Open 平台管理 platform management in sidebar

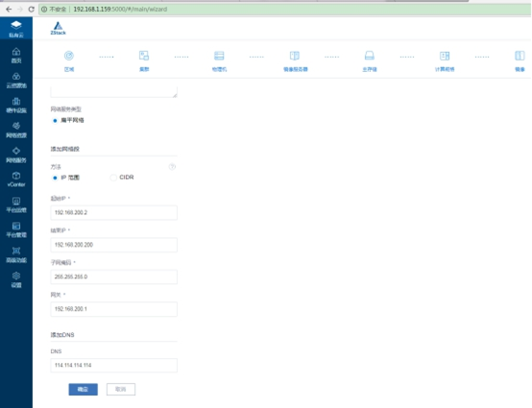(x=16, y=230)
